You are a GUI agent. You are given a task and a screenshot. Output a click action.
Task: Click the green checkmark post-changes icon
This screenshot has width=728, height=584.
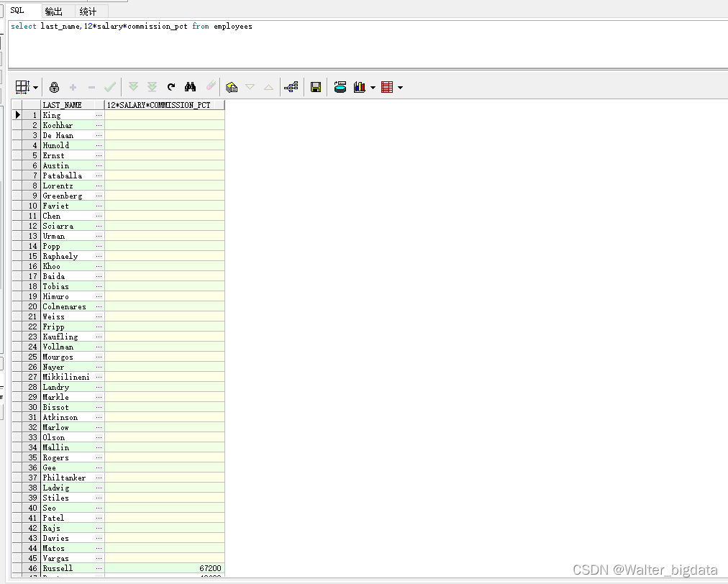pos(110,87)
